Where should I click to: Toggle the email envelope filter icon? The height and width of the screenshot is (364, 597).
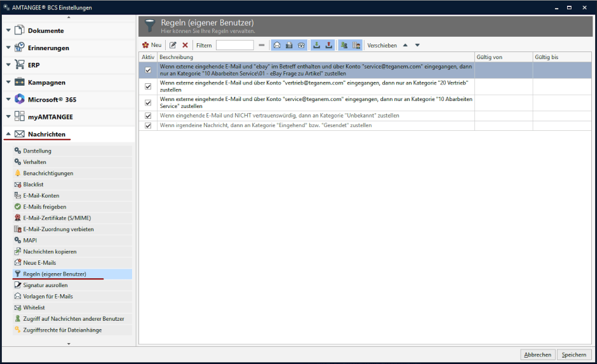277,45
